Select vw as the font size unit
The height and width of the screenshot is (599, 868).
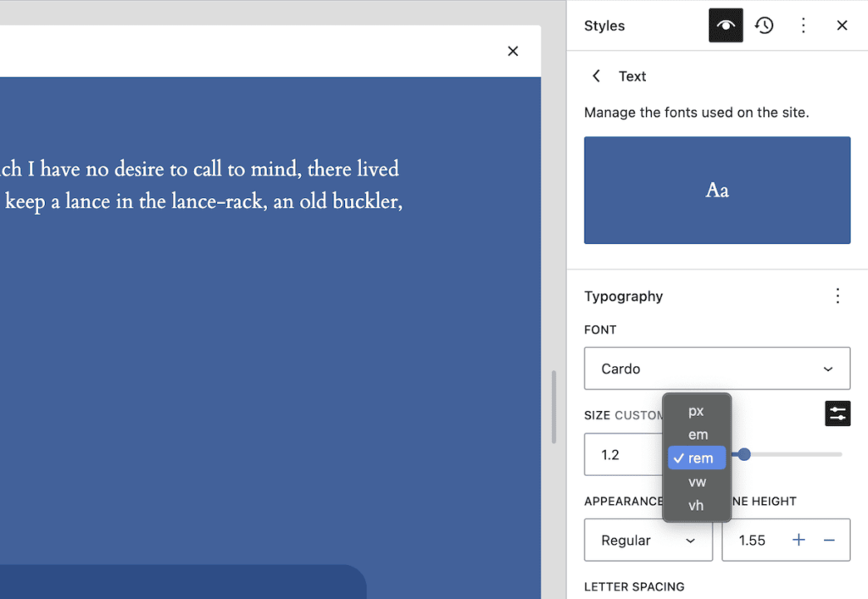click(x=696, y=481)
